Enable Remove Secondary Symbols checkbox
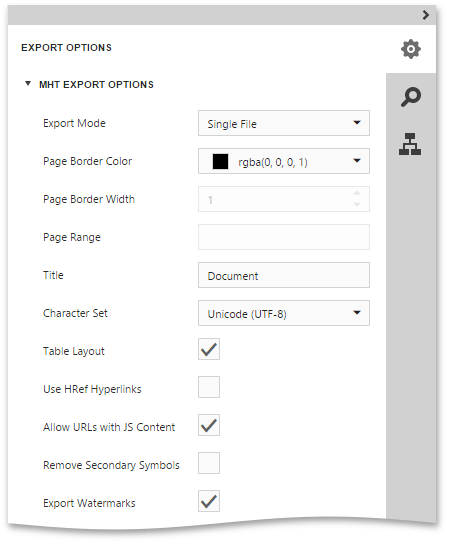The width and height of the screenshot is (449, 545). pos(209,463)
